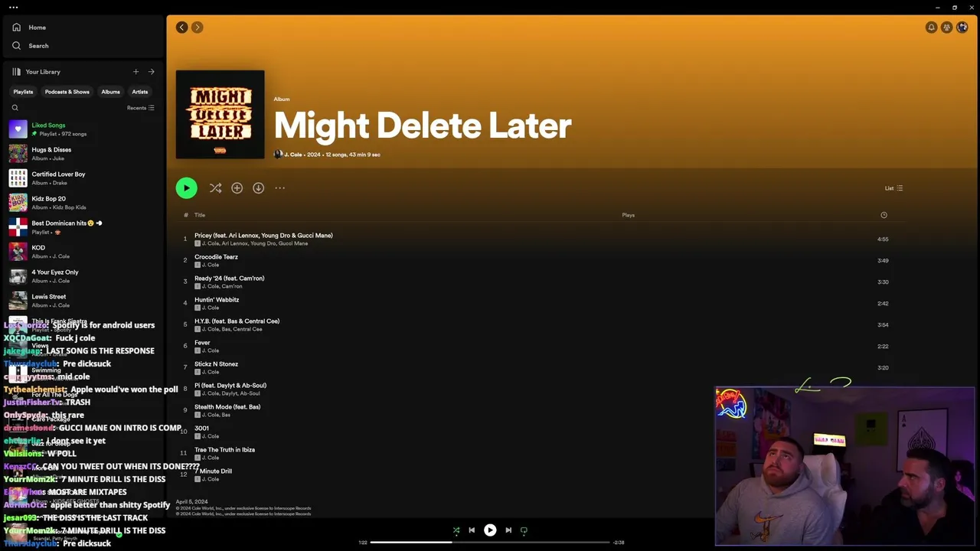Open Kidz Bop 20 album in library
Viewport: 980px width, 551px height.
coord(82,203)
